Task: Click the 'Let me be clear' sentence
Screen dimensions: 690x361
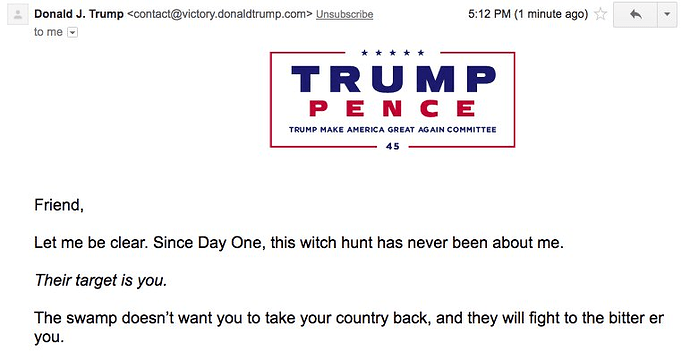Action: (x=299, y=243)
